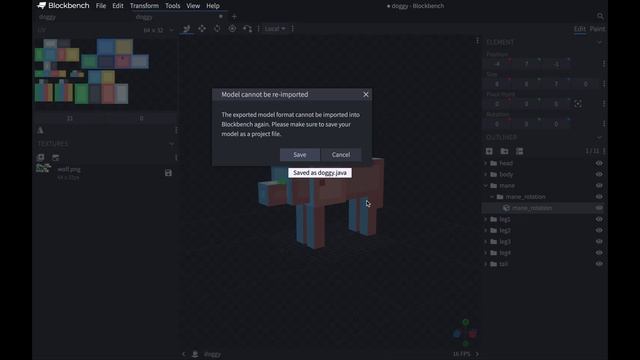Viewport: 640px width, 360px height.
Task: Select the Resize tool in the toolbar
Action: [202, 29]
